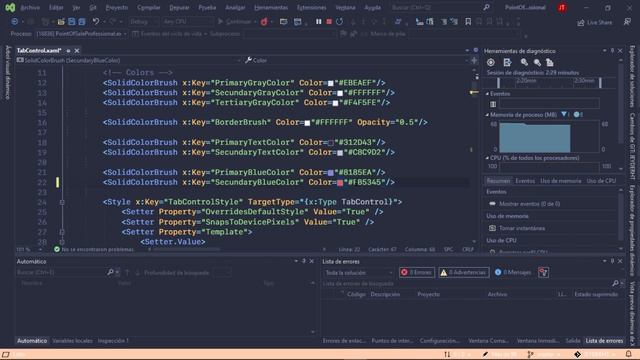Image resolution: width=640 pixels, height=360 pixels.
Task: Click the bookmark toolbar icon
Action: pos(468,22)
